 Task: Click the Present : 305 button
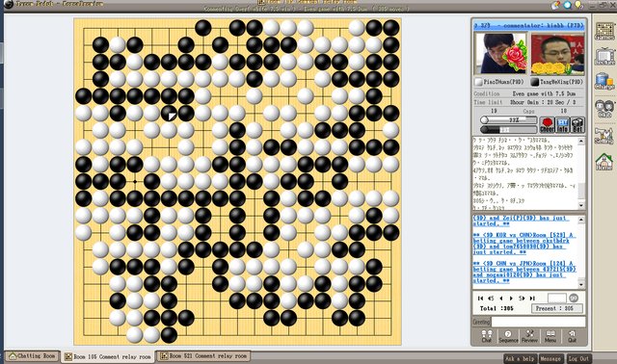[557, 308]
